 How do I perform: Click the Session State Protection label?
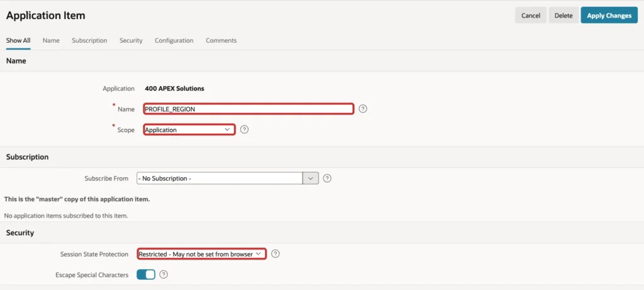pos(94,254)
